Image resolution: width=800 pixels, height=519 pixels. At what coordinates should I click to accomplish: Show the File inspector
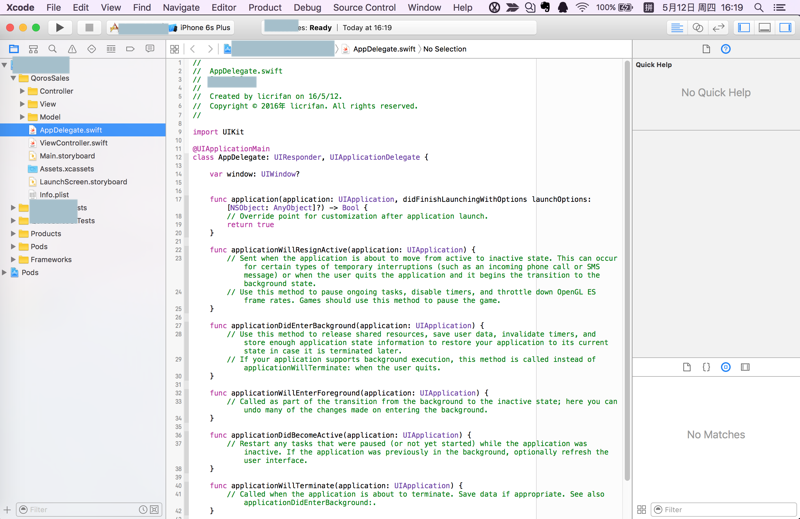706,49
